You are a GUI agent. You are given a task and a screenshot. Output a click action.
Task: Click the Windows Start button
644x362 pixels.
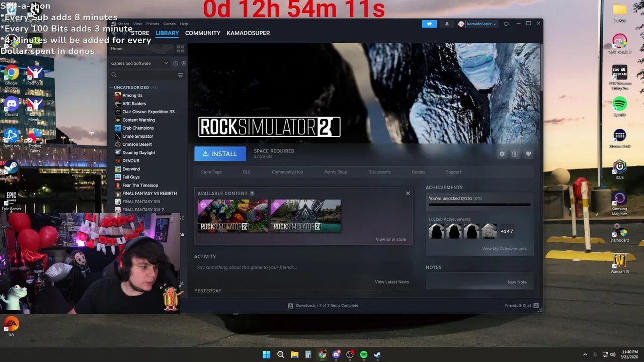tap(266, 354)
